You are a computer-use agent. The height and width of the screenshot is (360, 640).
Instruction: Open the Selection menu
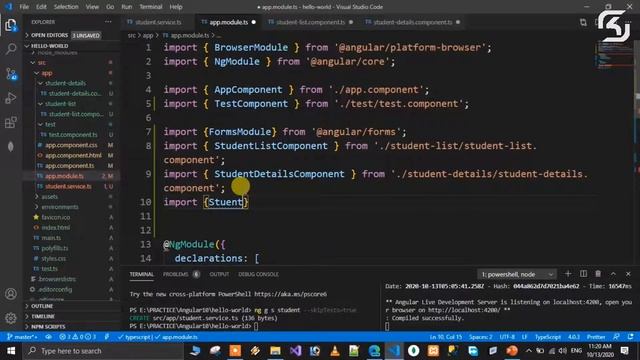(66, 7)
